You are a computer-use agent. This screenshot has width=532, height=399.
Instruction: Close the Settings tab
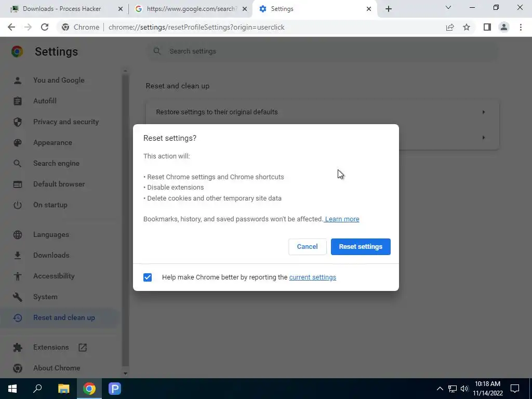click(x=369, y=9)
